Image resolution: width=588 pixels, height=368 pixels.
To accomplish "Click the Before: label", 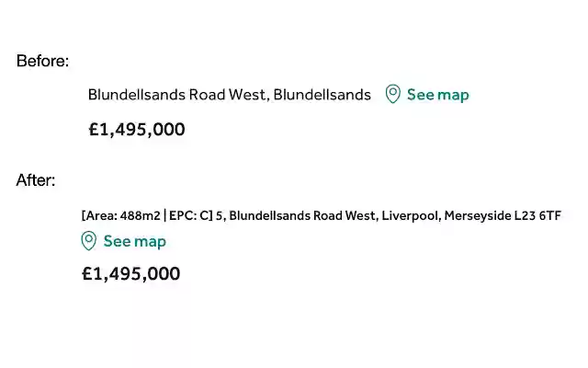I will [x=42, y=62].
